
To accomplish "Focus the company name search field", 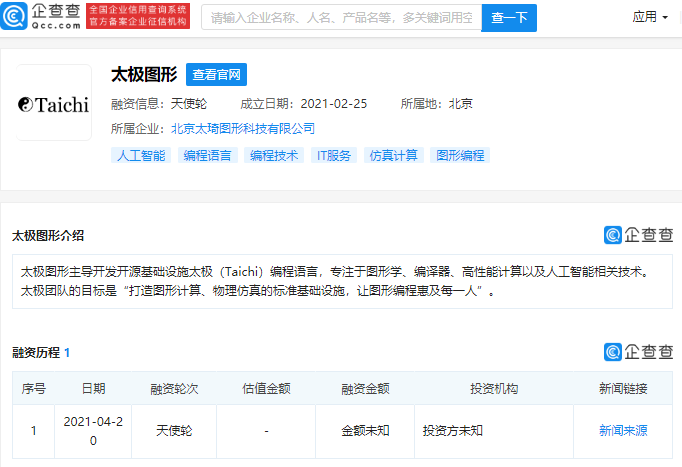I will [341, 17].
